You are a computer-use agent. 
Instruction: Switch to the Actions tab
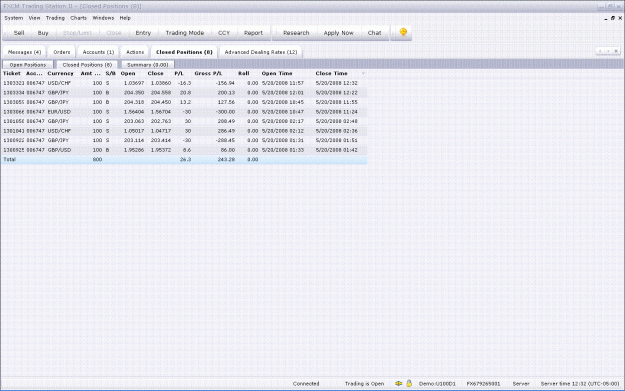click(135, 52)
